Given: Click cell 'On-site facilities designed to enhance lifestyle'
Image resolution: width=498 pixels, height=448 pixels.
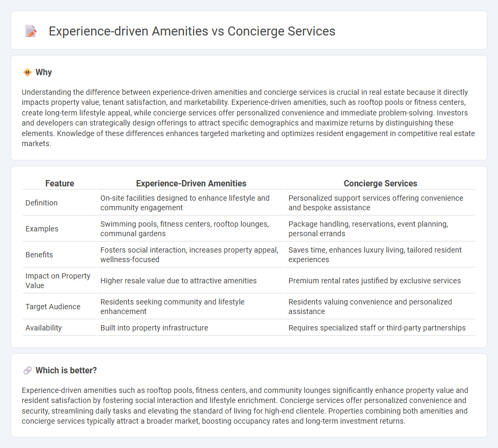Looking at the screenshot, I should [191, 203].
